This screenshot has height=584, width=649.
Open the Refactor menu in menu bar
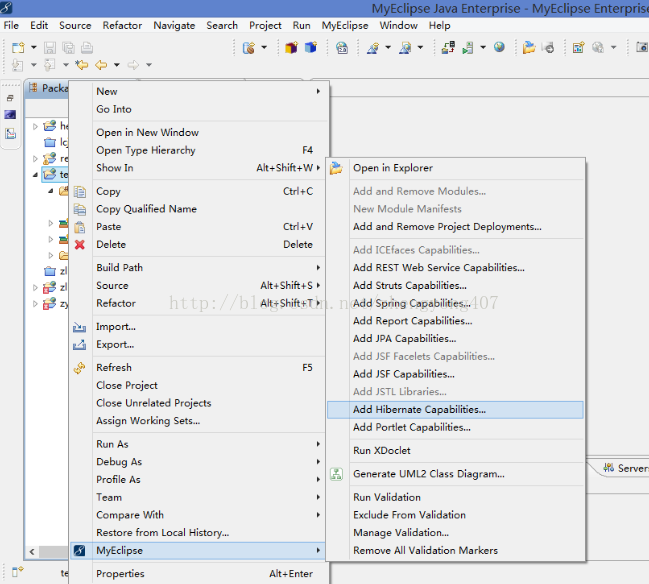click(x=122, y=26)
